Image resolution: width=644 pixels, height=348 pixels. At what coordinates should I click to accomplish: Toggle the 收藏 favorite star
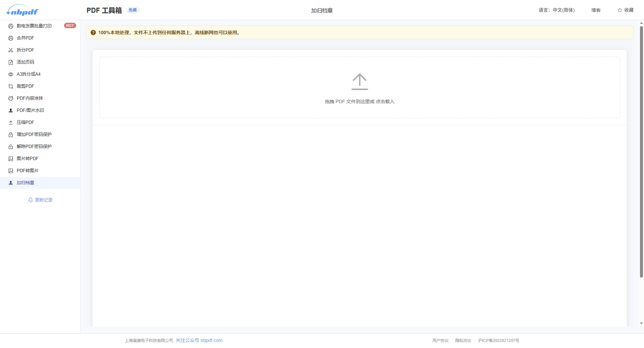coord(626,10)
